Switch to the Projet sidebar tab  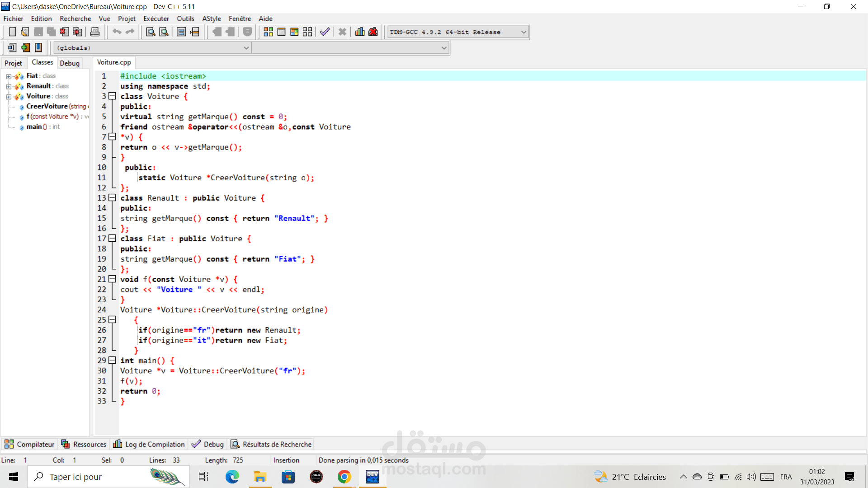(x=14, y=63)
